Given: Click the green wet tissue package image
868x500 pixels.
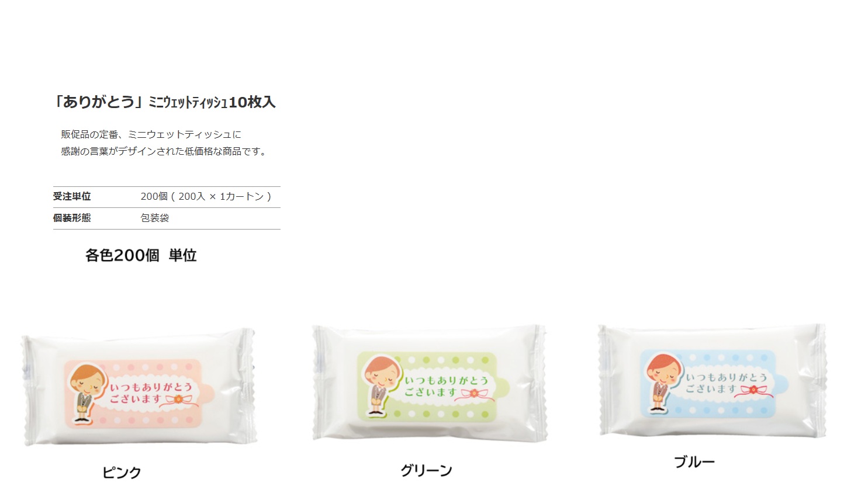Looking at the screenshot, I should pos(430,383).
